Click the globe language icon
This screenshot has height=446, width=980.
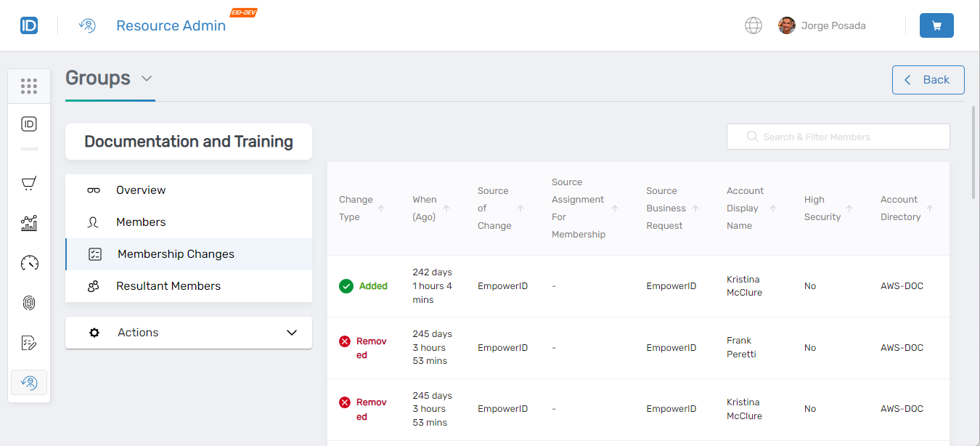[754, 25]
